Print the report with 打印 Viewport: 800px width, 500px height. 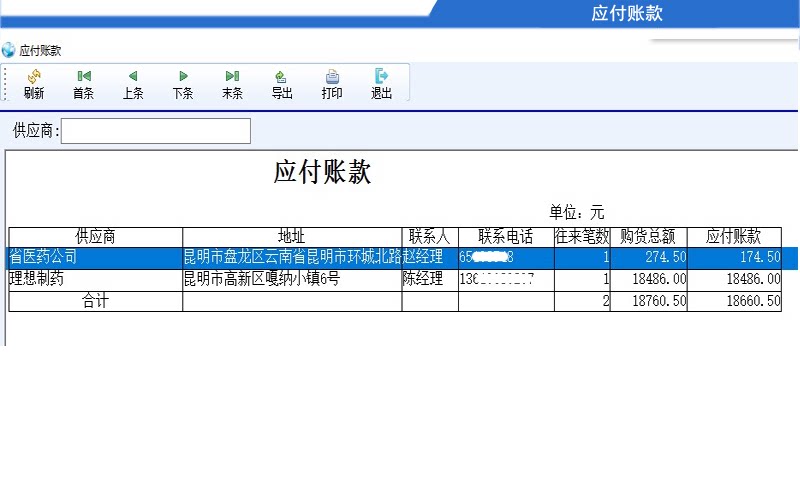pos(332,84)
